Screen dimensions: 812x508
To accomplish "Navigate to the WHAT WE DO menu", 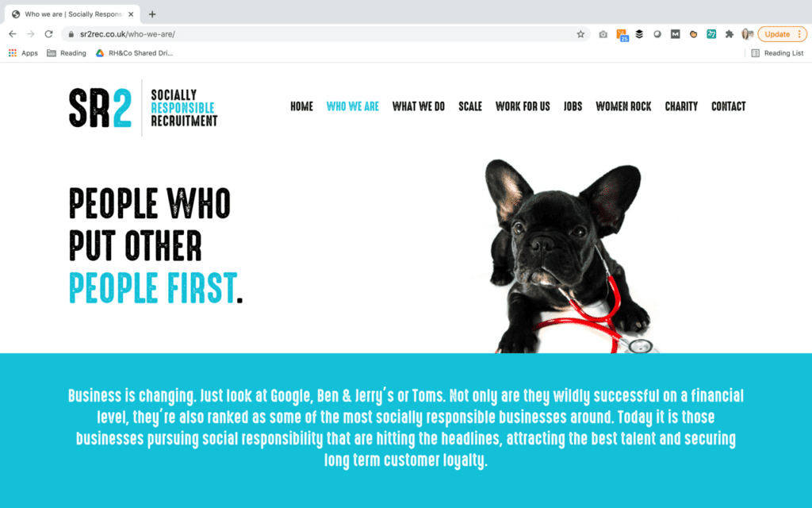I will 419,106.
